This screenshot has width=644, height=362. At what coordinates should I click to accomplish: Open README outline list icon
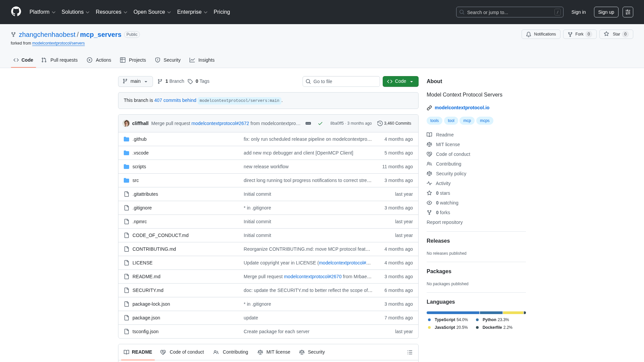410,352
